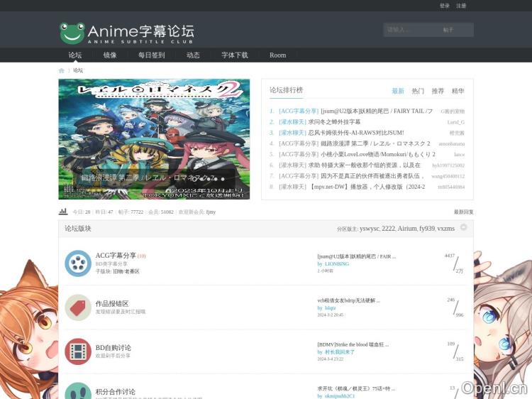This screenshot has height=399, width=532.
Task: Collapse the 论坛版块 section
Action: (x=463, y=228)
